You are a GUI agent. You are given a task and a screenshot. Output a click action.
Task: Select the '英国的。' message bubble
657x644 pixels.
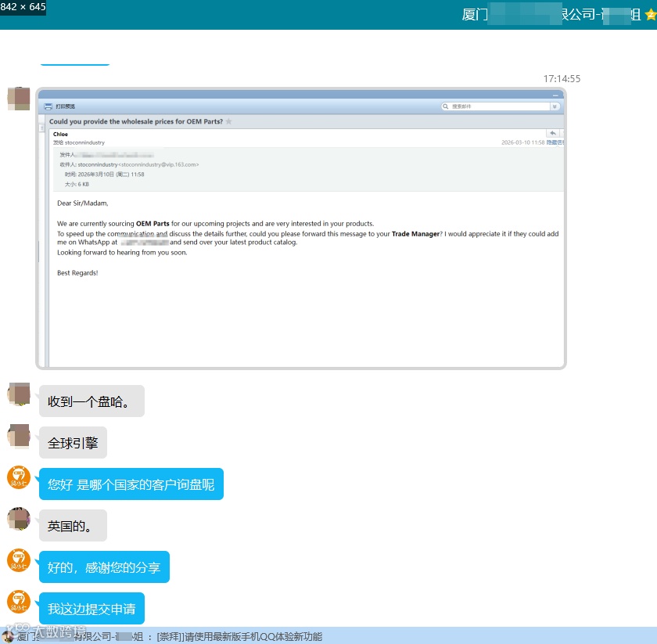(x=73, y=526)
